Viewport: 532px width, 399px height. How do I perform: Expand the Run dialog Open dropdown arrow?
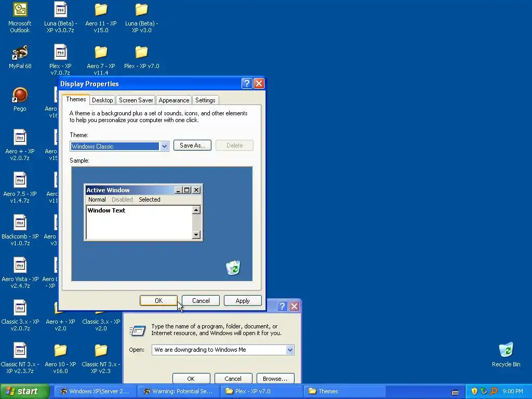pos(290,350)
